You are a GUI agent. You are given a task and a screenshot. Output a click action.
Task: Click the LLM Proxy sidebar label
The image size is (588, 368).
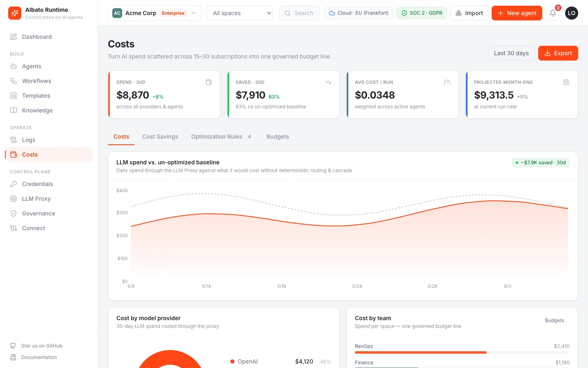tap(36, 199)
